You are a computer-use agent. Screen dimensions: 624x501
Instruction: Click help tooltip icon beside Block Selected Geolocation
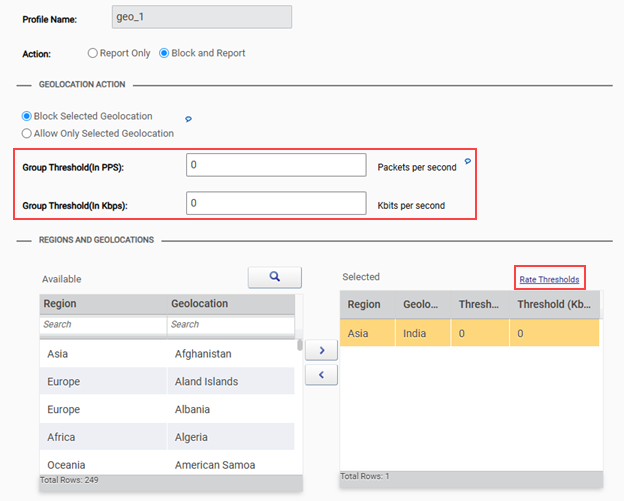click(x=189, y=119)
